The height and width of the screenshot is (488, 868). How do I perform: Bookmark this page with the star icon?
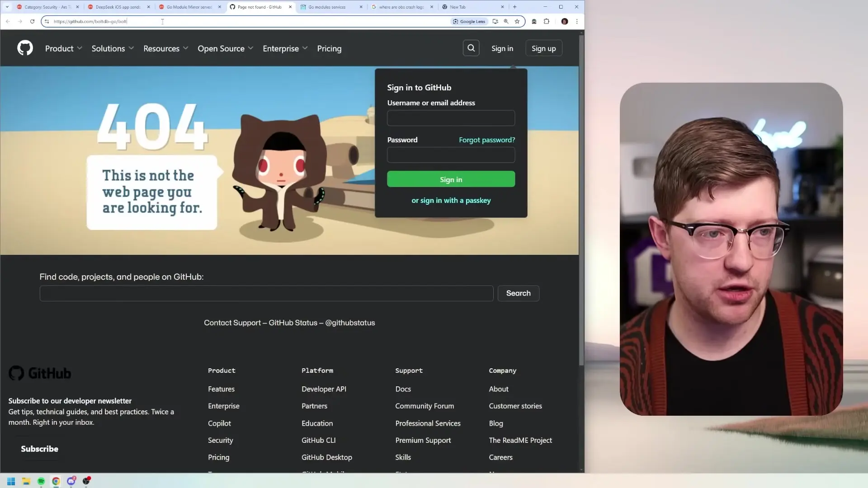[517, 21]
